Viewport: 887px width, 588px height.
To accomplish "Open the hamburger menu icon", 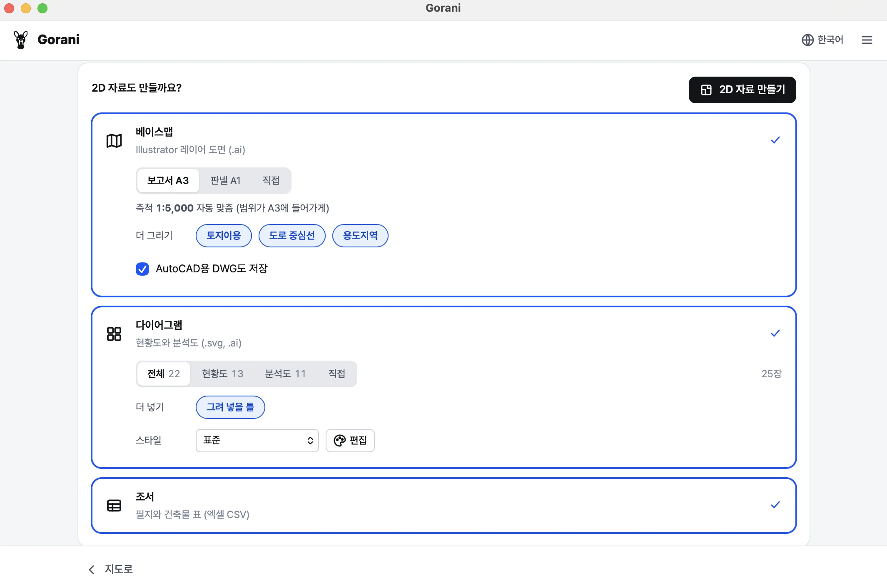I will 867,40.
